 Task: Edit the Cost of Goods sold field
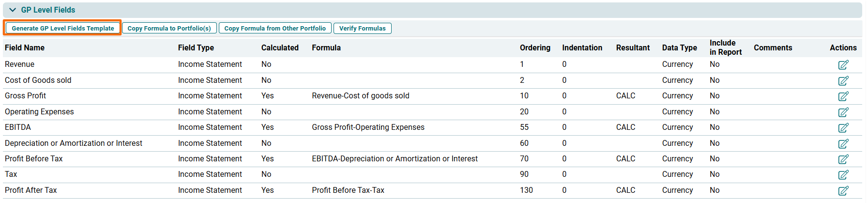pos(843,80)
